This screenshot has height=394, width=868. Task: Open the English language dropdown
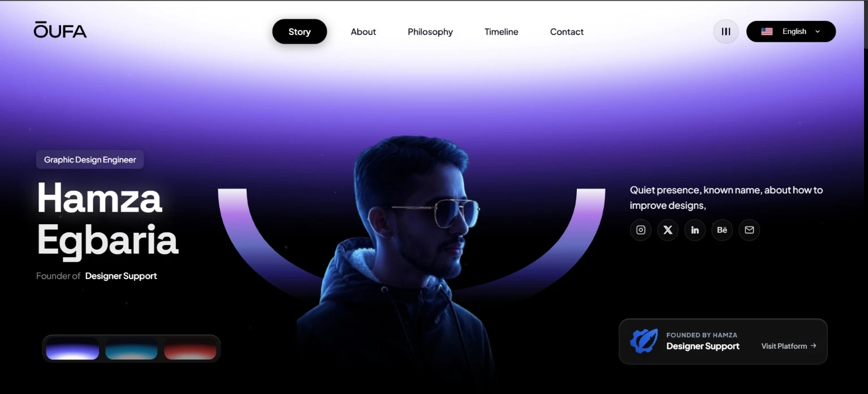click(x=791, y=32)
